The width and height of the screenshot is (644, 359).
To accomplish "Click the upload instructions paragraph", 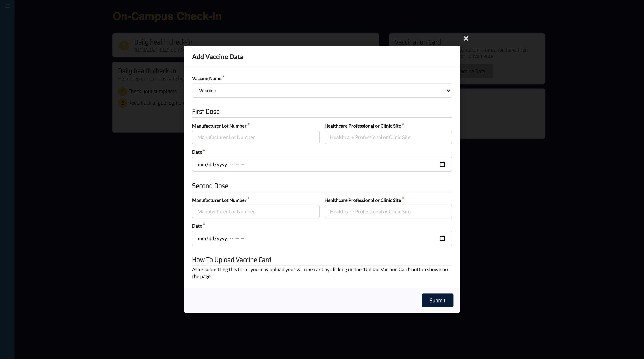I will click(x=320, y=273).
